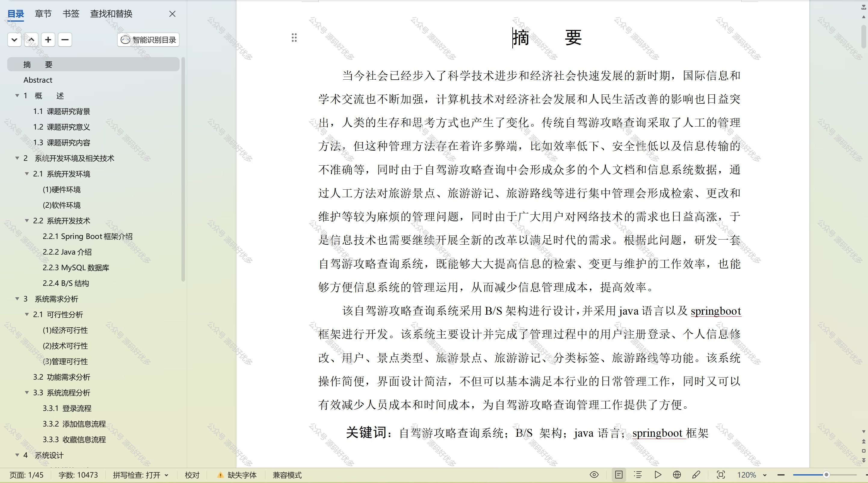
Task: Place cursor in the 关键词 line
Action: (527, 433)
